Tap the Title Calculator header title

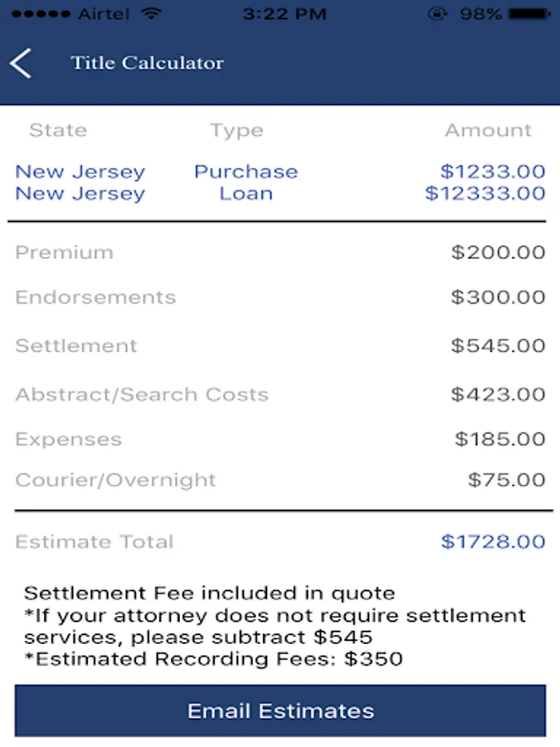147,63
